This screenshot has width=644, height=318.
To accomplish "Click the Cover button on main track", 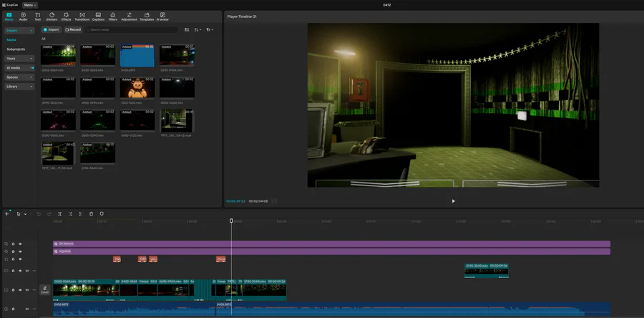I will (44, 290).
